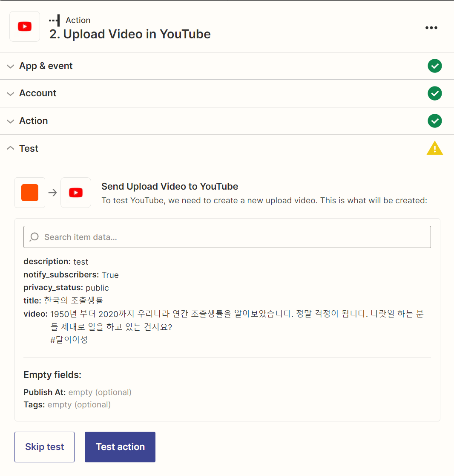Viewport: 454px width, 476px height.
Task: Click the orange trigger app icon
Action: coord(30,193)
